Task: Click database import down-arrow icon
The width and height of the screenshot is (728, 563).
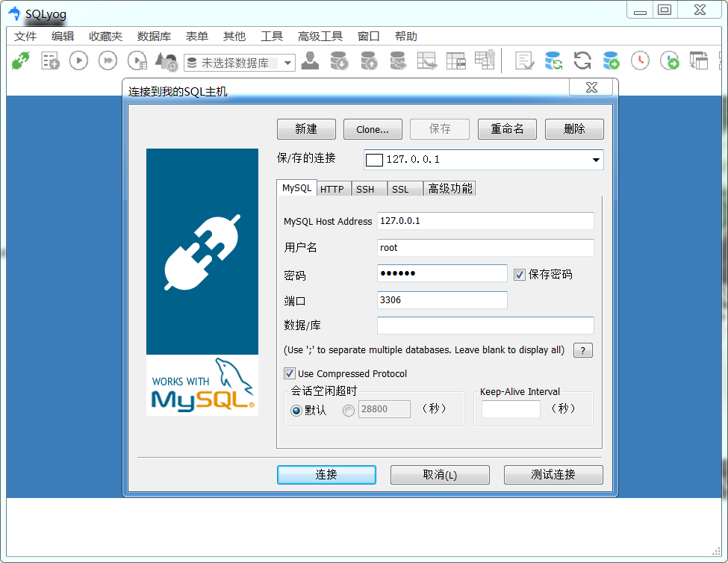Action: pos(340,60)
